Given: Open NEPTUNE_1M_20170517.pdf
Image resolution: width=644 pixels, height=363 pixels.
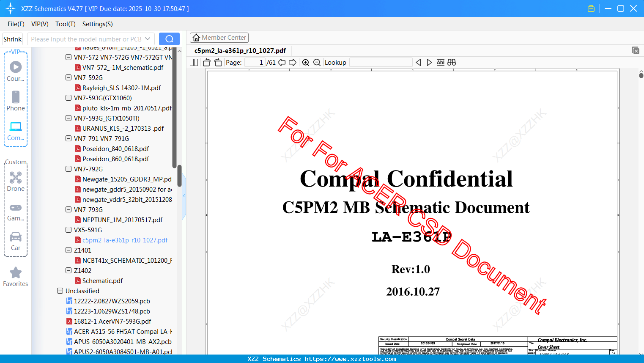Looking at the screenshot, I should (x=122, y=220).
